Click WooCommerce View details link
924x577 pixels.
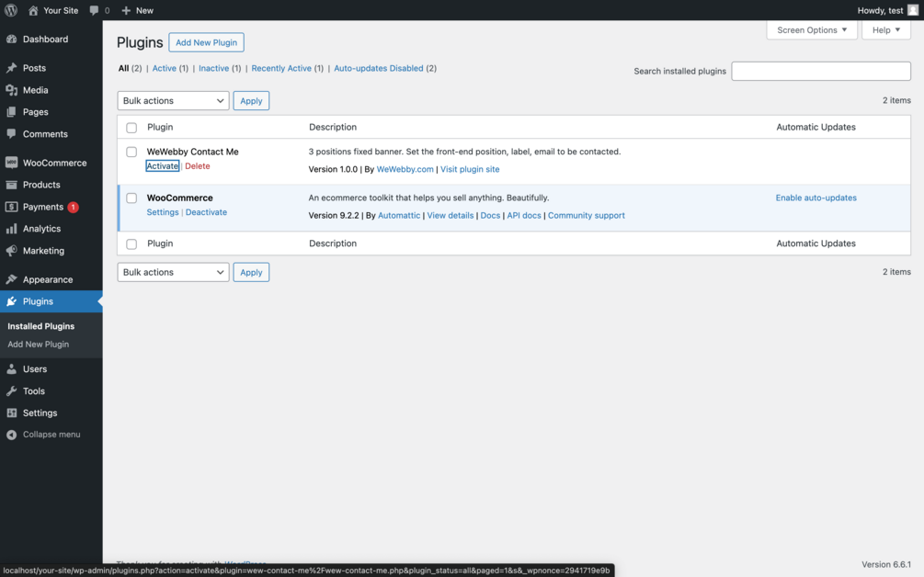[x=451, y=216]
